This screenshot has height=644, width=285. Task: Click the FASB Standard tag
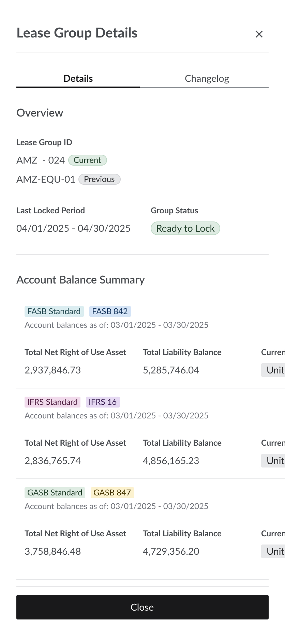[54, 311]
